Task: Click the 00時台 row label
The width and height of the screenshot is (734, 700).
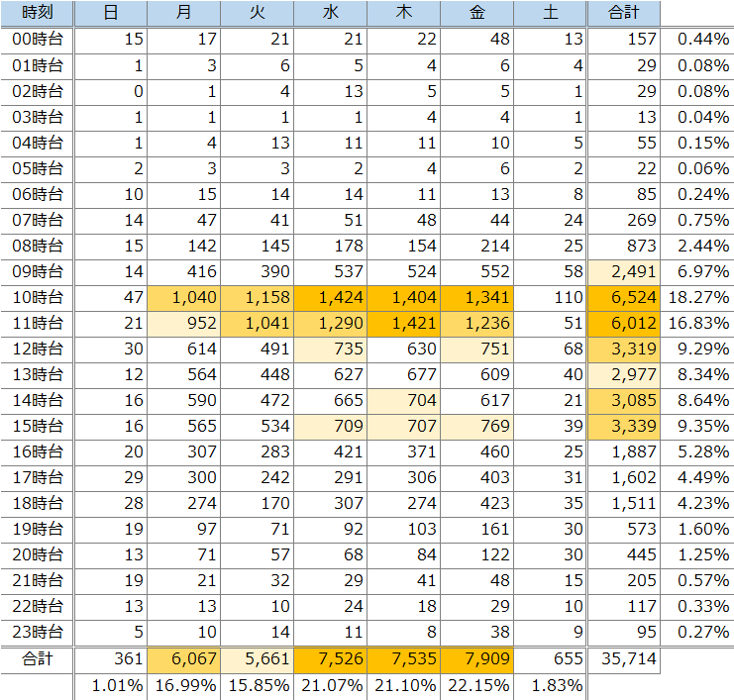Action: click(37, 40)
